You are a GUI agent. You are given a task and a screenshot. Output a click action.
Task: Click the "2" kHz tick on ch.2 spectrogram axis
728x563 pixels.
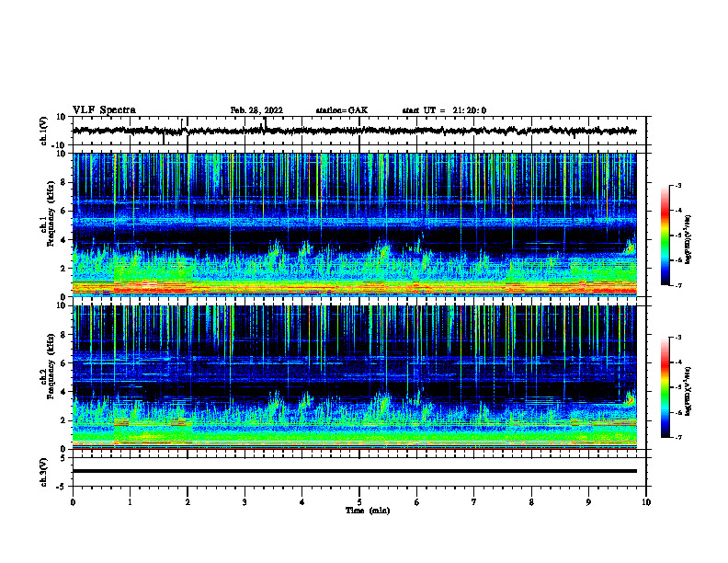(64, 420)
